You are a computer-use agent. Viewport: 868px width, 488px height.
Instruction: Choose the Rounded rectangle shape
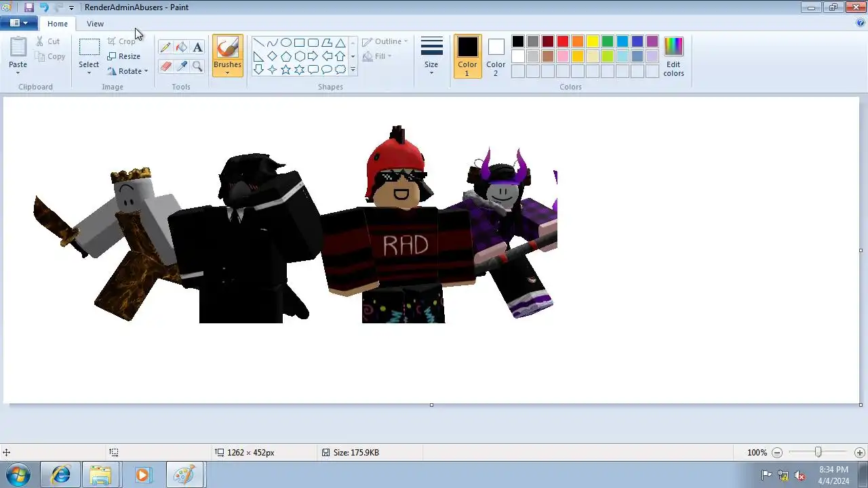(313, 43)
